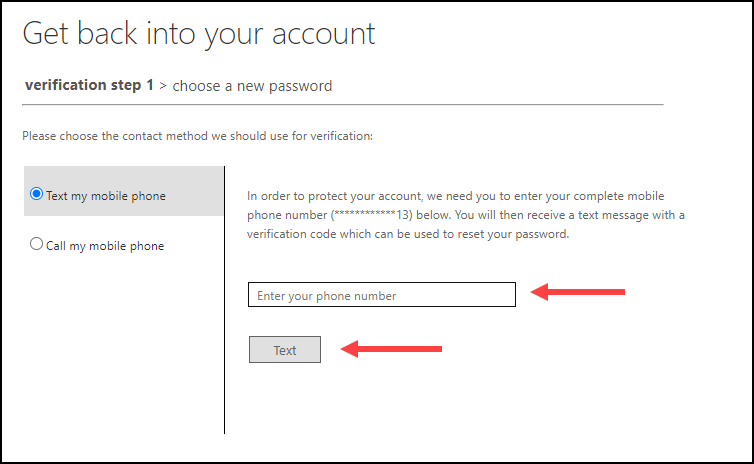Click the horizontal line under the verification steps
Viewport: 754px width, 464px height.
[342, 104]
